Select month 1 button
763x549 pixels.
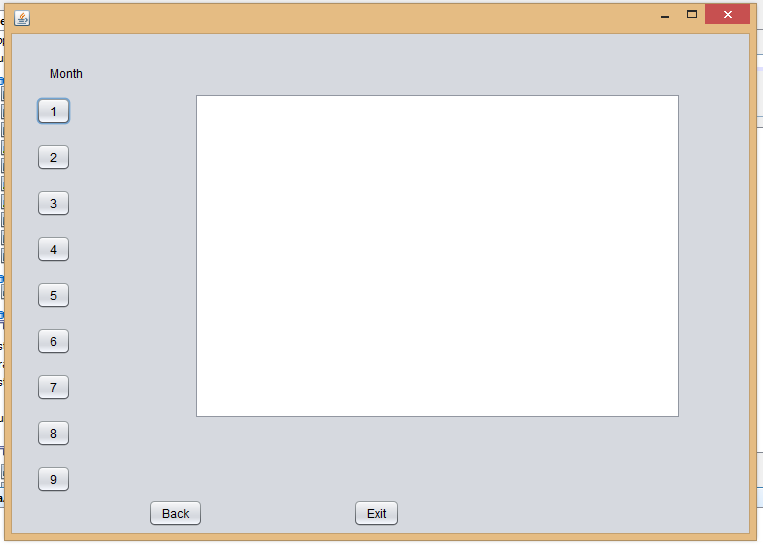[x=54, y=111]
